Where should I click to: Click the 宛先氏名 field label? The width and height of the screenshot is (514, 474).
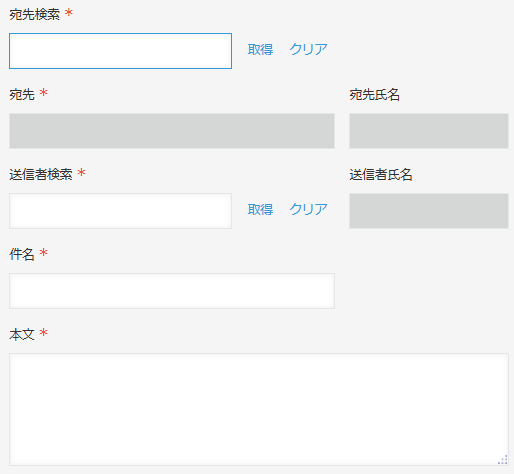coord(374,94)
